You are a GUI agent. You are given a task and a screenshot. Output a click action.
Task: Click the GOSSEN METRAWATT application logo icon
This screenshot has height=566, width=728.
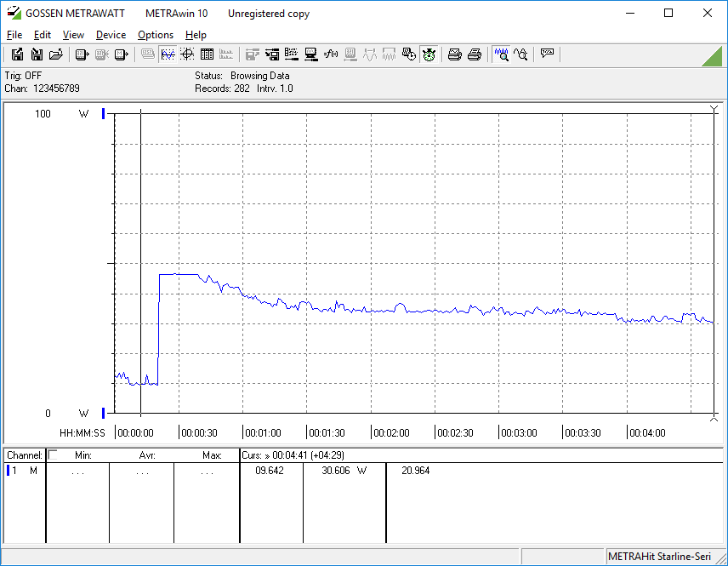tap(14, 13)
